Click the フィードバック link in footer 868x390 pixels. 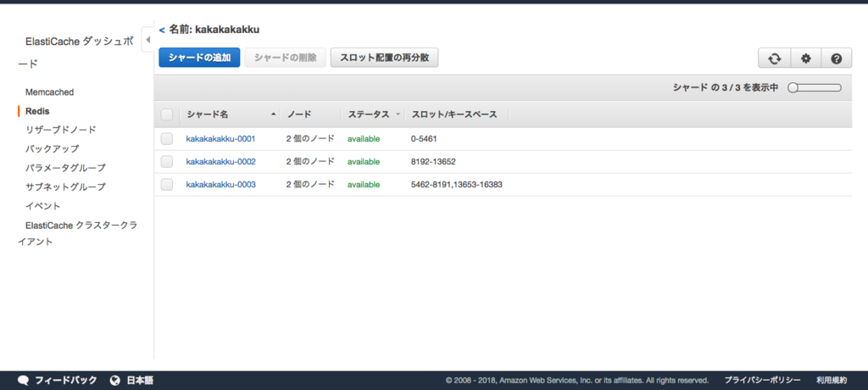(x=66, y=381)
